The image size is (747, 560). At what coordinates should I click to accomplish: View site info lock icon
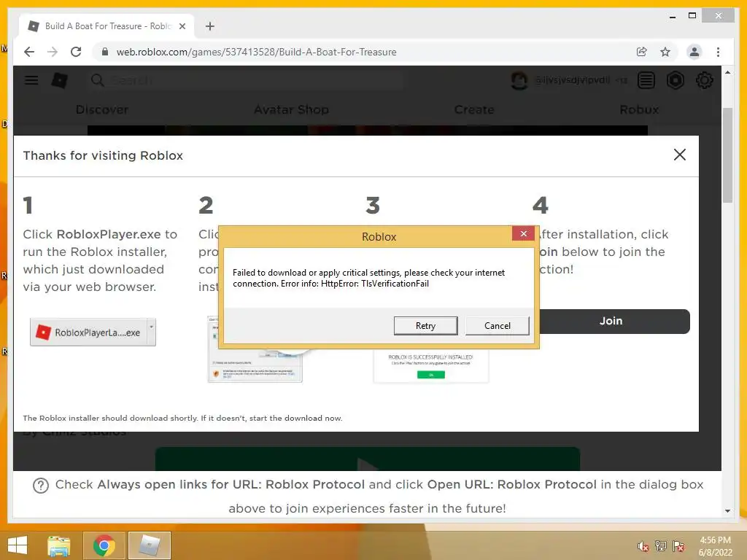pos(105,52)
